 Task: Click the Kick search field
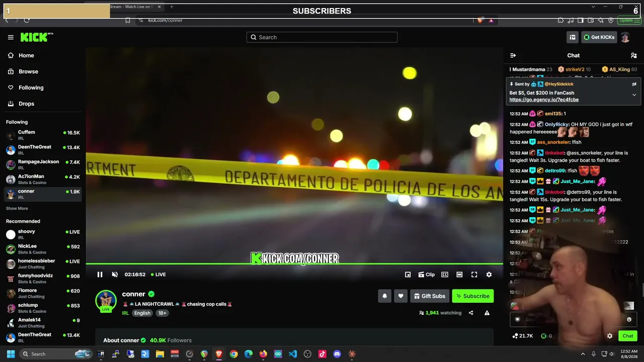tap(322, 37)
